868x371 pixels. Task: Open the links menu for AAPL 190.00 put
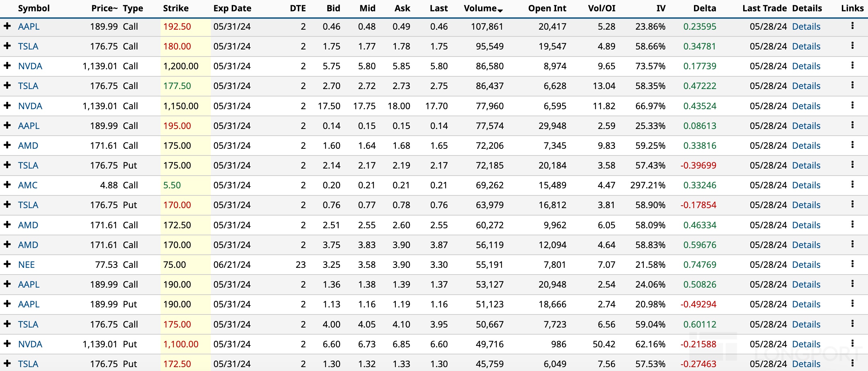(852, 304)
